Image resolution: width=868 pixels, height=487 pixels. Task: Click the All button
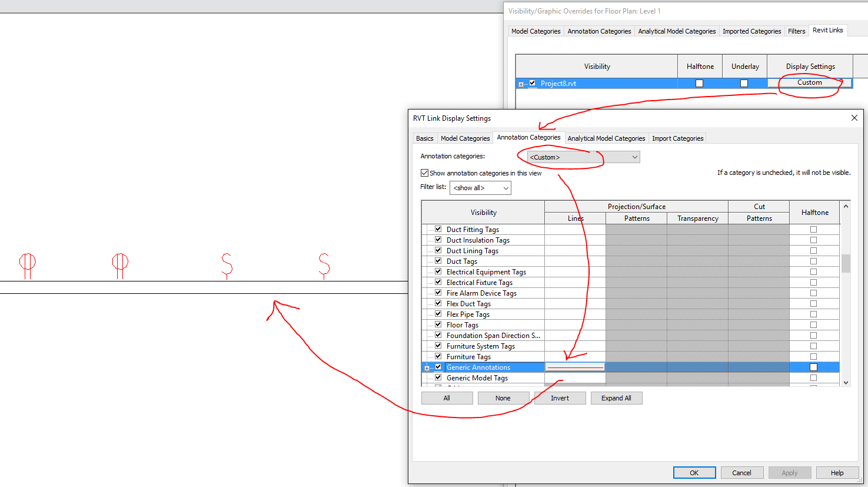447,398
